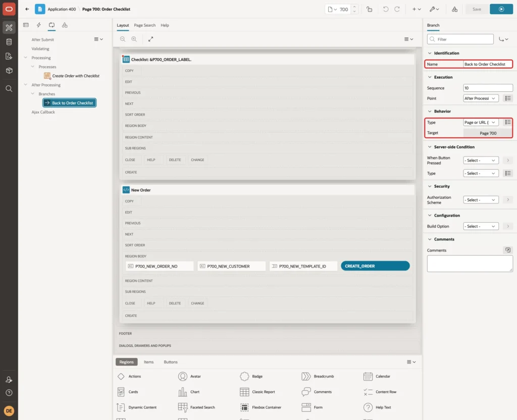Go back with the left arrow

click(27, 9)
